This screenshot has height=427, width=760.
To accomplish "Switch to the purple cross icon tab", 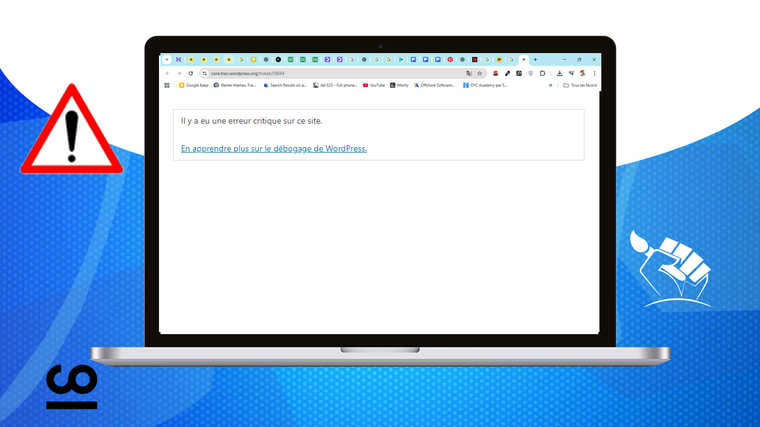I will click(x=179, y=60).
